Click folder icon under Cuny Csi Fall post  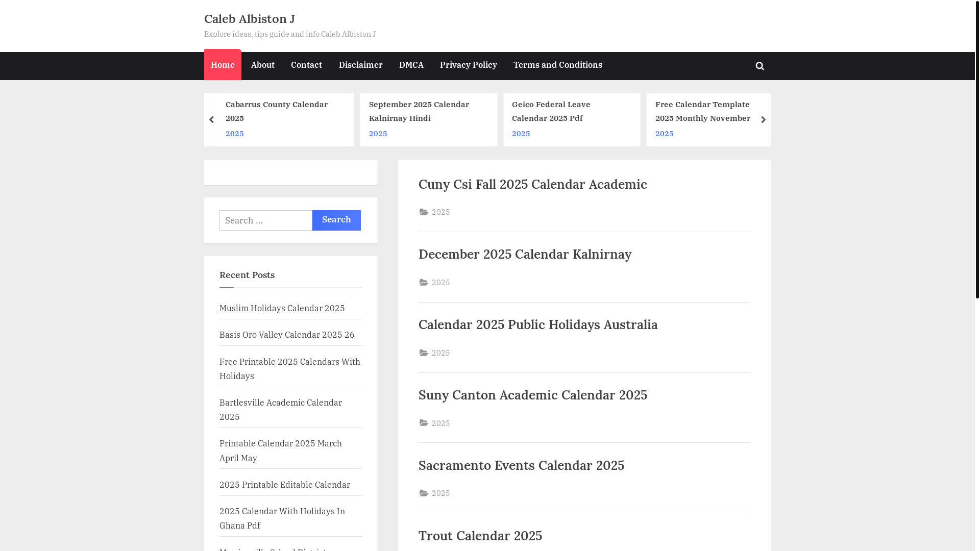[x=424, y=212]
